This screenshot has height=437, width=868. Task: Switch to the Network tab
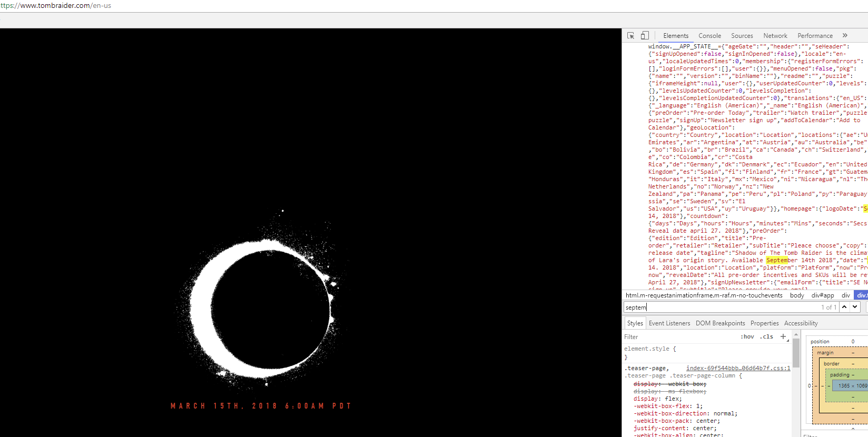tap(775, 36)
